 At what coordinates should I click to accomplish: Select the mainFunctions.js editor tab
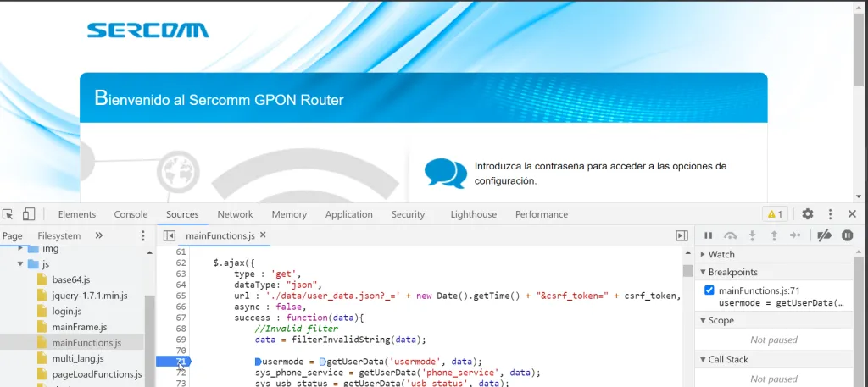click(x=220, y=236)
